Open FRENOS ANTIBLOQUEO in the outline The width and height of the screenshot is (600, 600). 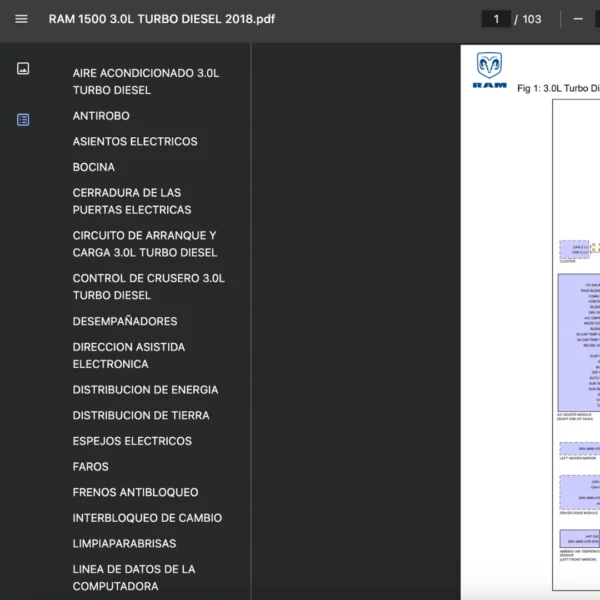tap(135, 493)
